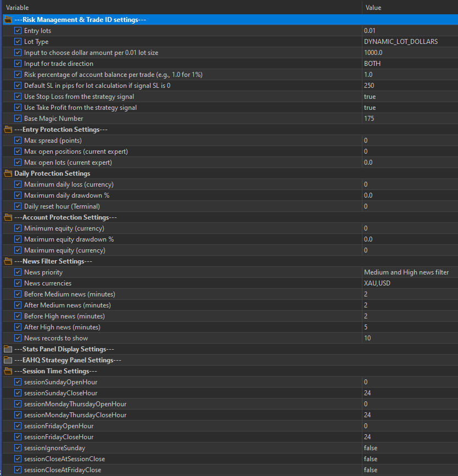Disable the sessionIgnoreSunday checkbox

click(18, 448)
